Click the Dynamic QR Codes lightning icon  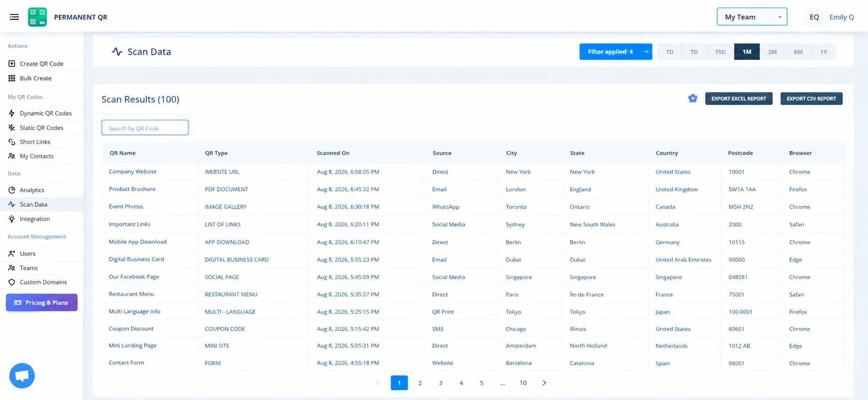[x=12, y=113]
